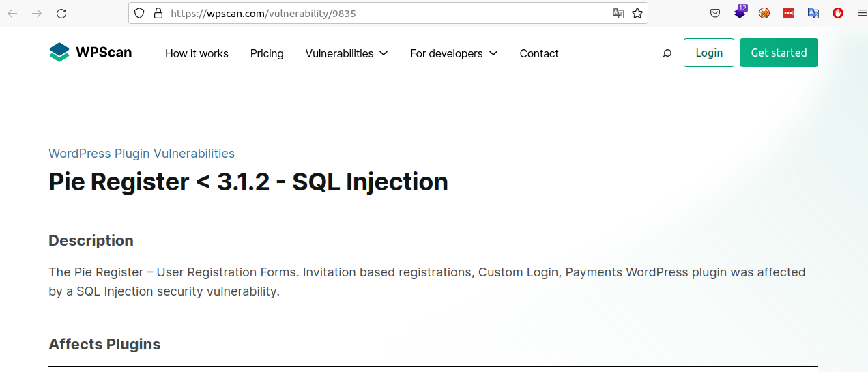The height and width of the screenshot is (372, 868).
Task: Open the red password manager extension
Action: 789,13
